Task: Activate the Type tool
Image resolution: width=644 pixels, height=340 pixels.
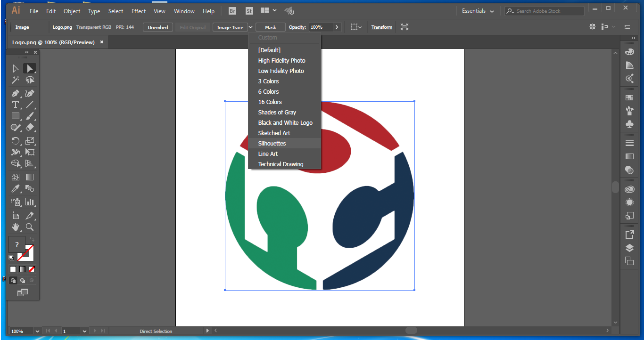Action: [x=16, y=105]
